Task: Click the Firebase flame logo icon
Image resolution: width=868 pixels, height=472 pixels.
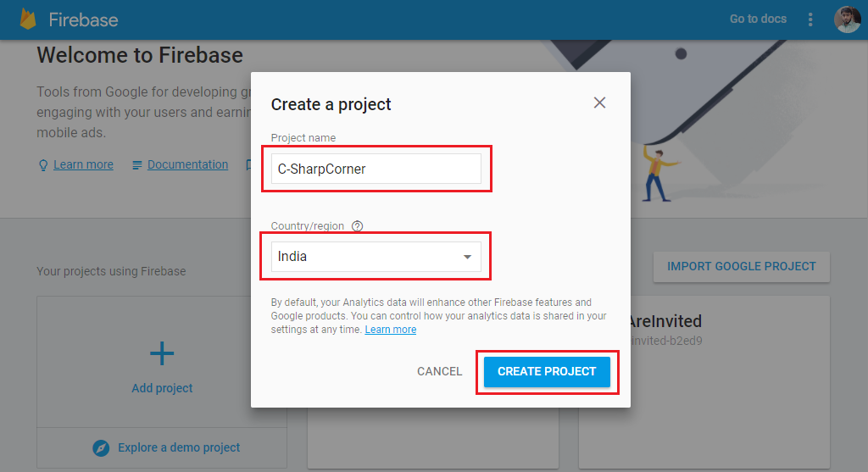Action: click(28, 19)
